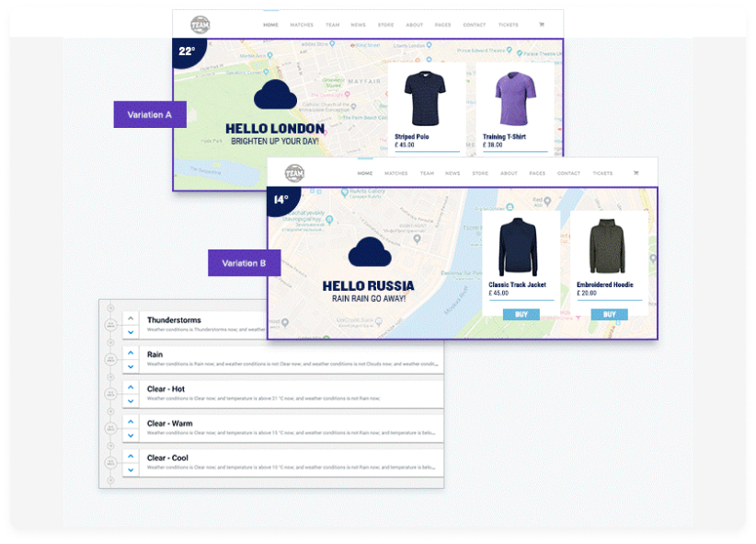Move Clear - Warm rule up
The width and height of the screenshot is (756, 544).
point(131,422)
